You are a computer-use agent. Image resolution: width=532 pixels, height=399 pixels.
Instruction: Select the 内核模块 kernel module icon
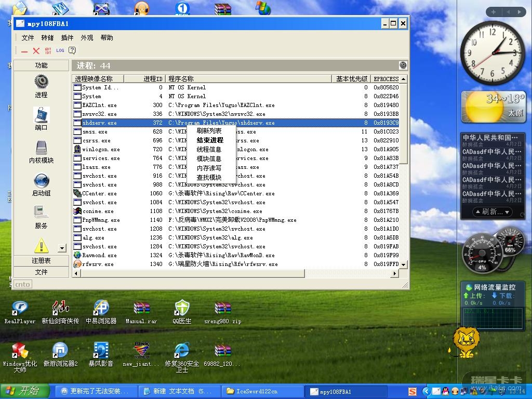(x=41, y=148)
